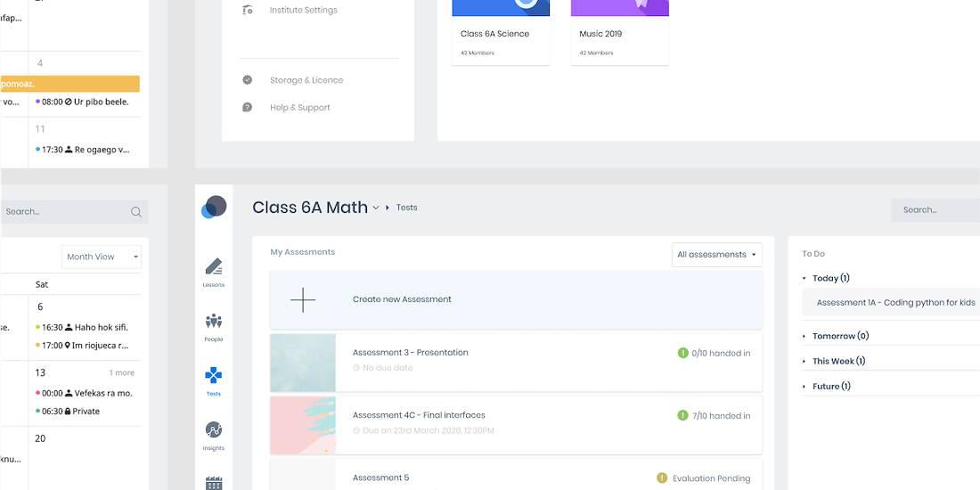This screenshot has width=980, height=490.
Task: Click the calendar search magnifier icon
Action: click(x=136, y=212)
